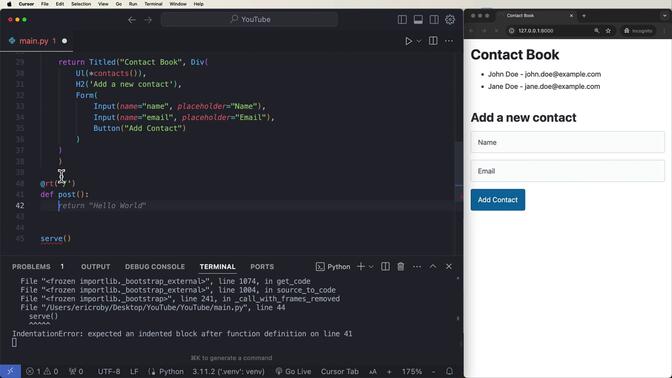Open Cursor settings gear icon
The image size is (672, 378).
450,20
